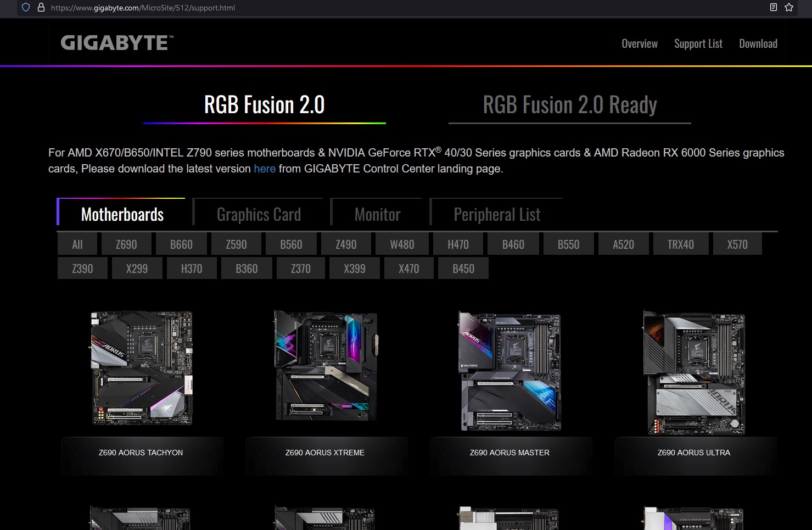The image size is (812, 530).
Task: Filter by Z370 chipset
Action: (x=301, y=269)
